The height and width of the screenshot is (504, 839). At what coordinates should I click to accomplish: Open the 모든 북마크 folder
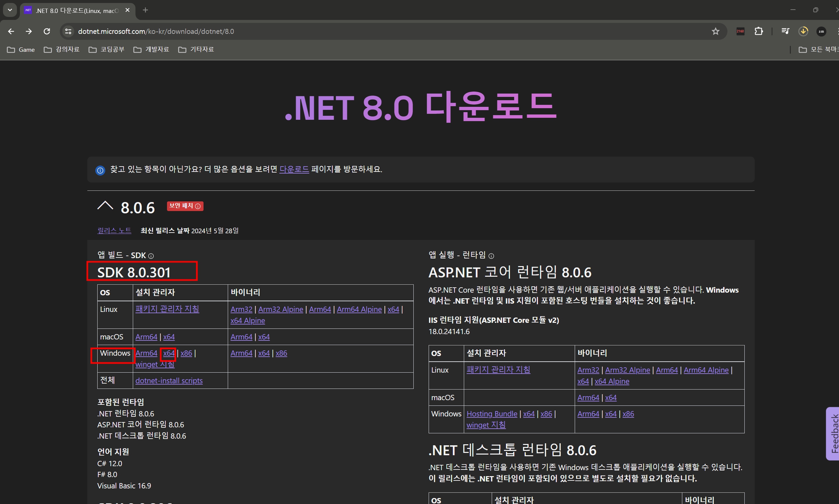818,49
